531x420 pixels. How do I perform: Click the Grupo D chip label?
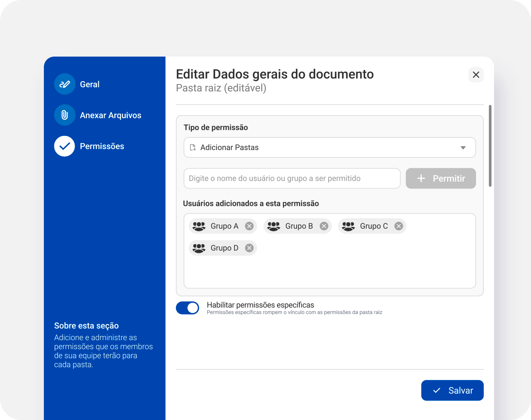224,248
